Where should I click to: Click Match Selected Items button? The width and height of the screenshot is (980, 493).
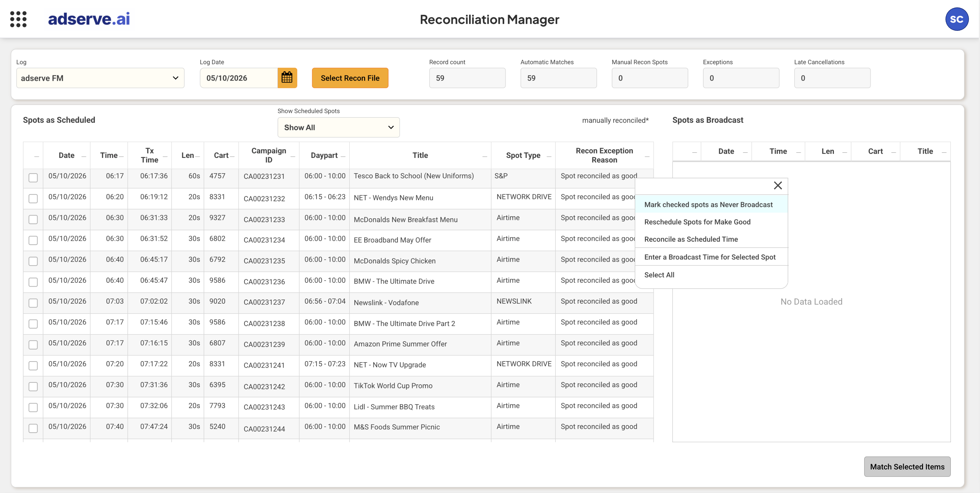[x=907, y=467]
